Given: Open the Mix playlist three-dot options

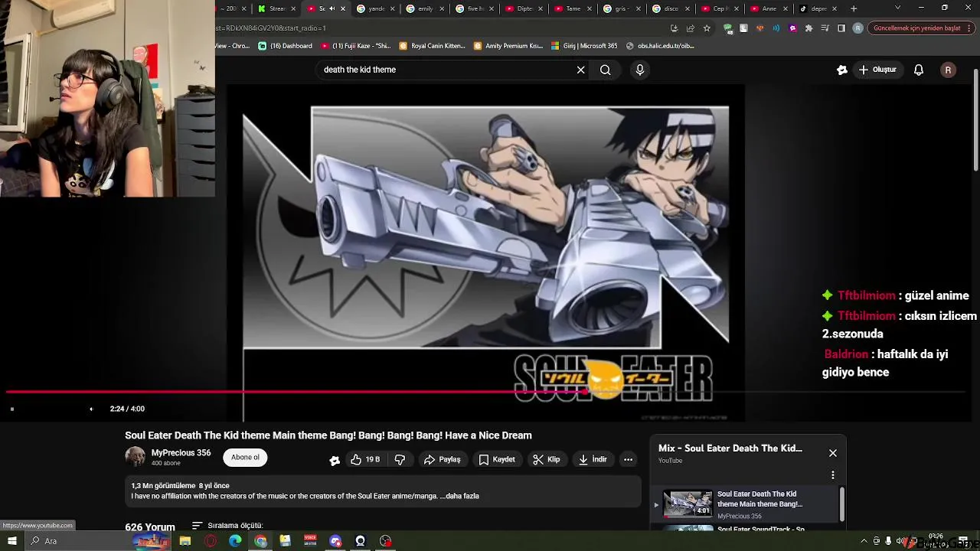Looking at the screenshot, I should tap(833, 475).
